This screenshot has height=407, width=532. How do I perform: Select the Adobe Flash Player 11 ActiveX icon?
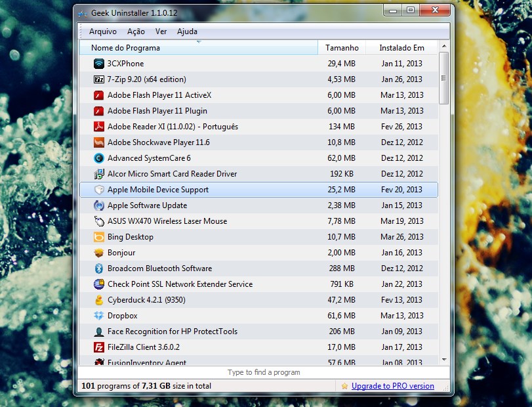[x=99, y=95]
